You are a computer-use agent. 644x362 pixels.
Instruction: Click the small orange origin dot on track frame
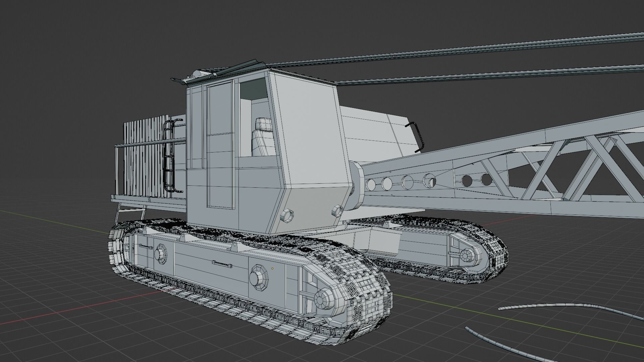point(272,268)
